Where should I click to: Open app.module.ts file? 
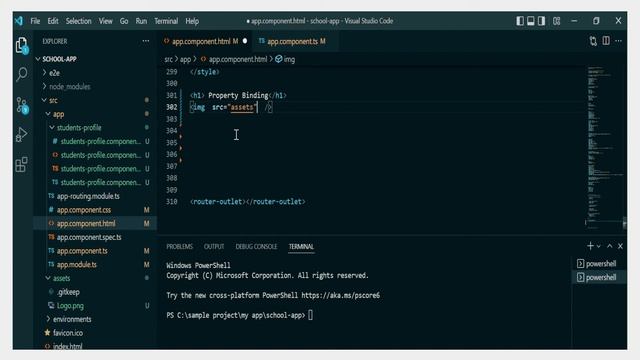point(95,264)
